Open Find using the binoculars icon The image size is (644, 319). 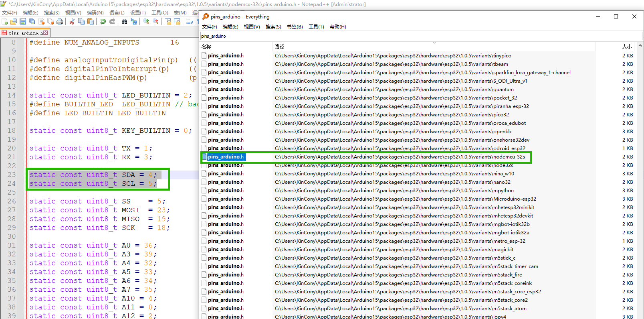(125, 21)
